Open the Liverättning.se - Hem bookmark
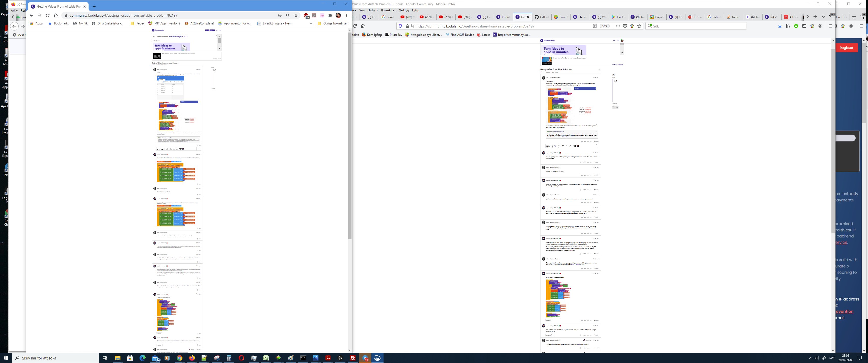The image size is (868, 363). (x=274, y=24)
